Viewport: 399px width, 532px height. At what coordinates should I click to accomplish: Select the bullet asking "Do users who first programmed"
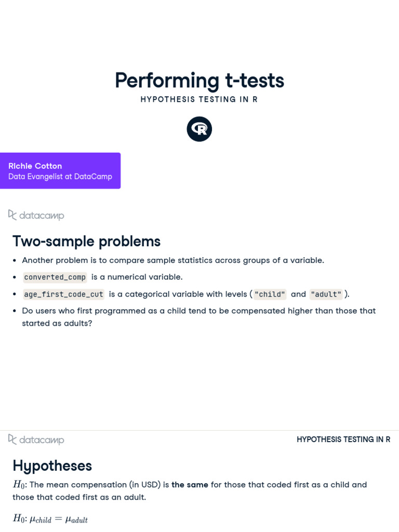point(199,311)
